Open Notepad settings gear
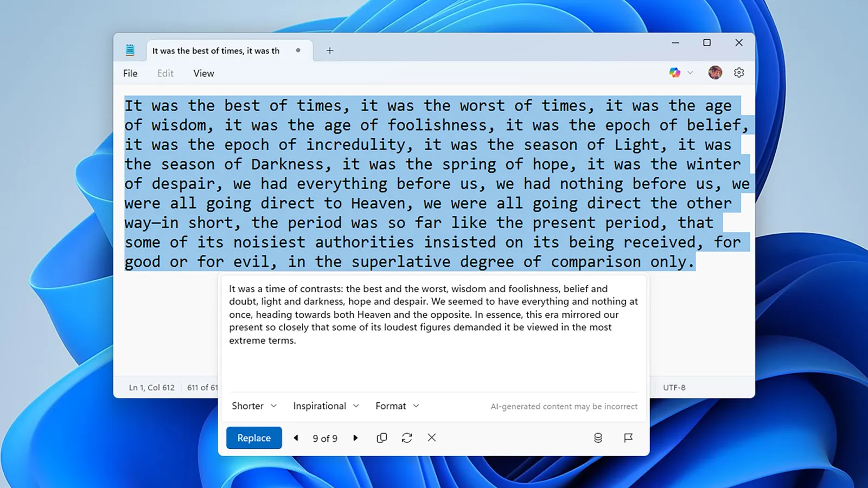This screenshot has width=868, height=488. click(x=739, y=73)
